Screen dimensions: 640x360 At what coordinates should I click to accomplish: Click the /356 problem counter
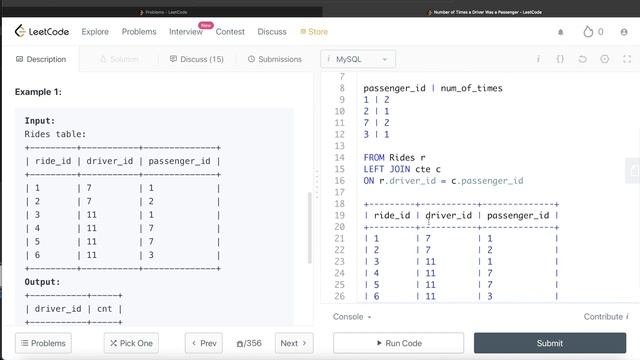point(249,343)
